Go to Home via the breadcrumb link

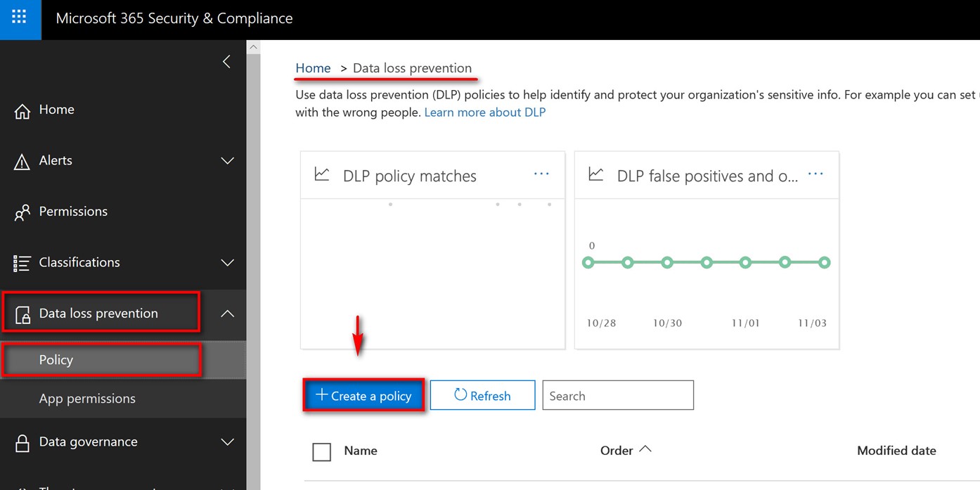[313, 68]
